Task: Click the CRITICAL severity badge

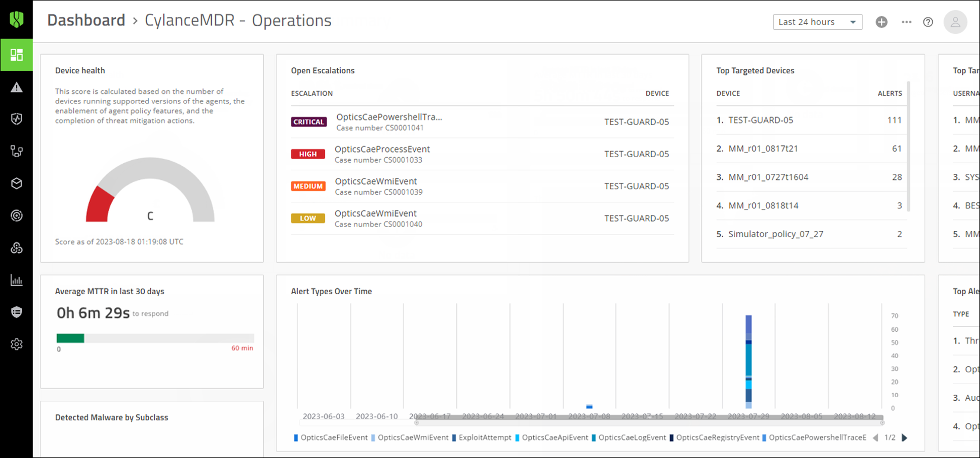Action: click(309, 122)
